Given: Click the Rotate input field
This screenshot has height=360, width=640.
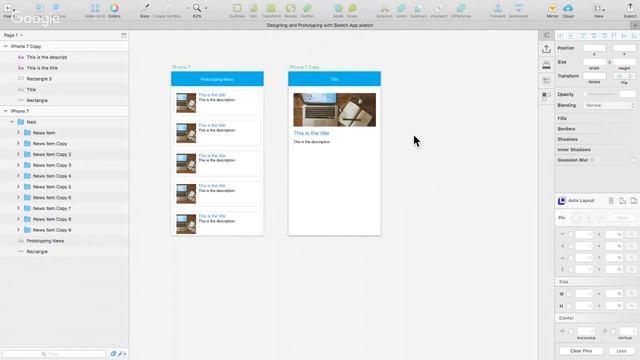Looking at the screenshot, I should tap(594, 76).
